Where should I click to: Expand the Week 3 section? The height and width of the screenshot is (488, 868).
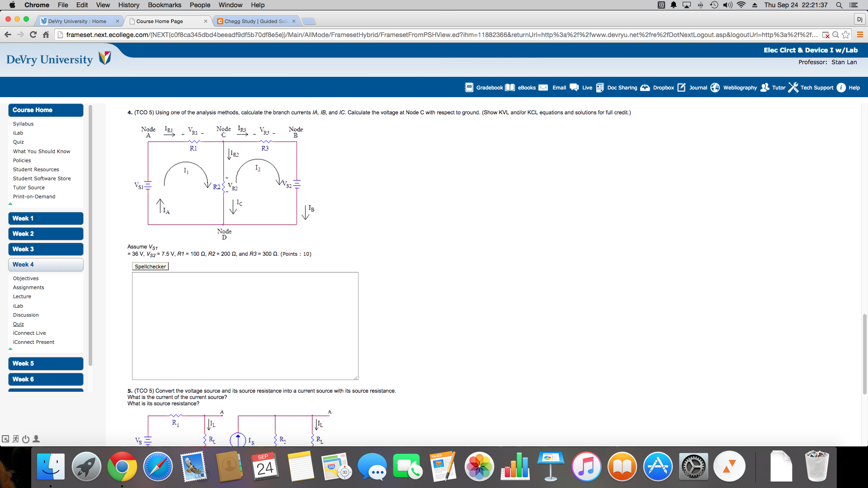pyautogui.click(x=46, y=249)
